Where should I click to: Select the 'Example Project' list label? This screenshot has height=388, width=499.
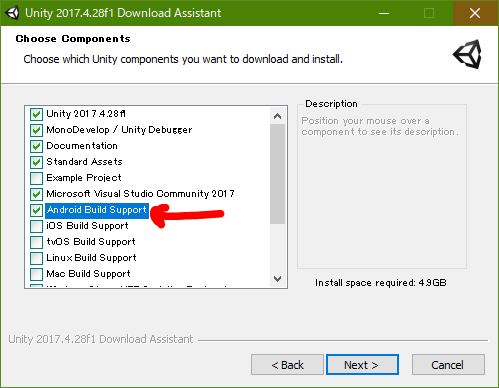pos(84,178)
